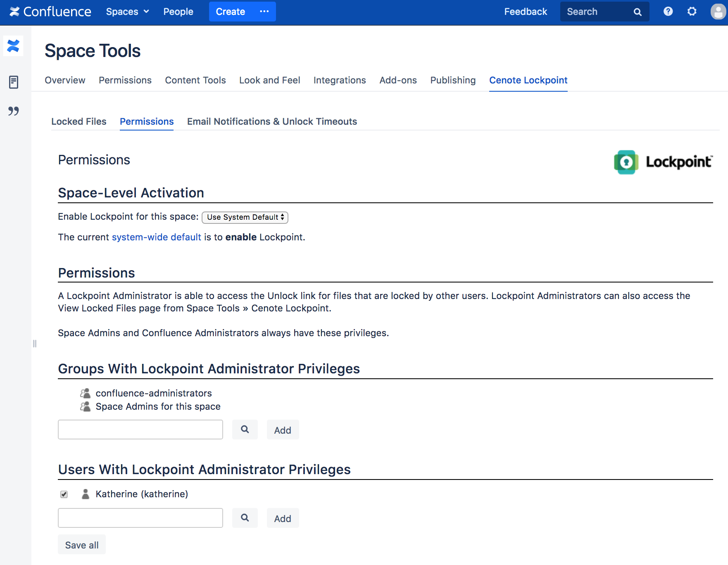This screenshot has width=728, height=565.
Task: Switch to Integrations tab
Action: point(340,80)
